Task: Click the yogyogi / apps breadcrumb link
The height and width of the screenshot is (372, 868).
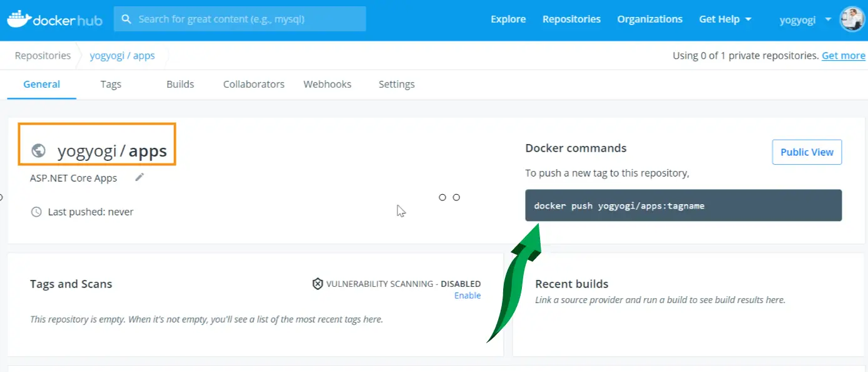Action: (x=122, y=56)
